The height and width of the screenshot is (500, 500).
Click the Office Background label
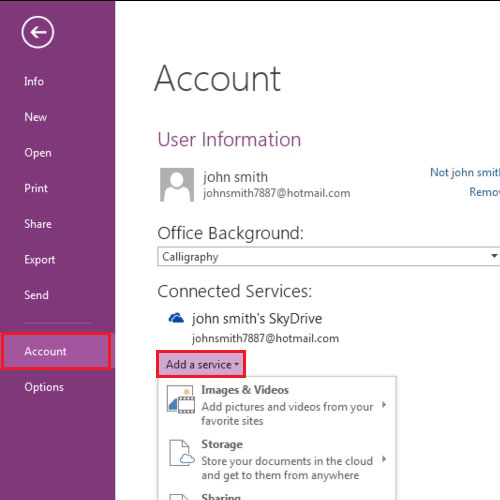(230, 233)
